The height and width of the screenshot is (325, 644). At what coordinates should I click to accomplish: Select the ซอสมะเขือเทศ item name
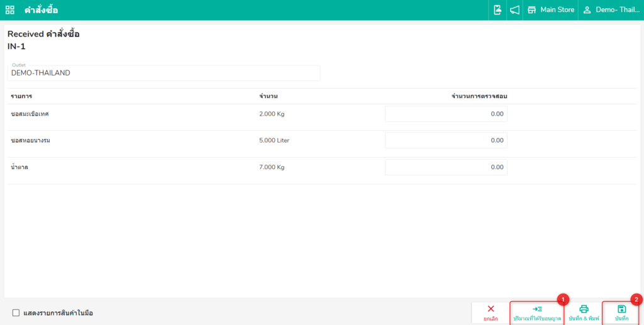point(30,114)
